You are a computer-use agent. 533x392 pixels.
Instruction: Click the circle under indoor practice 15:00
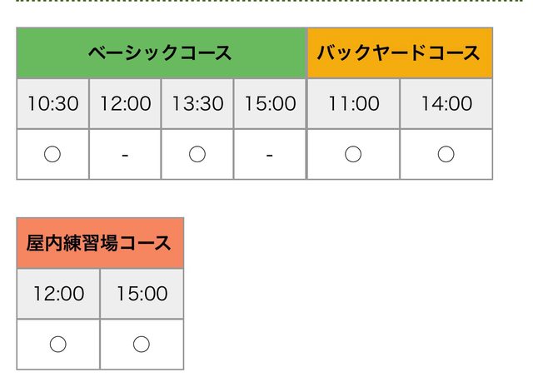[x=142, y=344]
